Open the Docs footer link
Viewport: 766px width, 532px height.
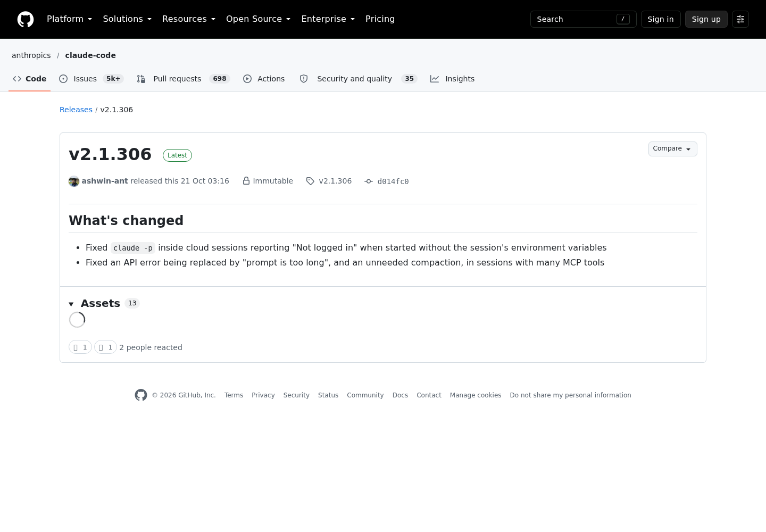[x=400, y=395]
